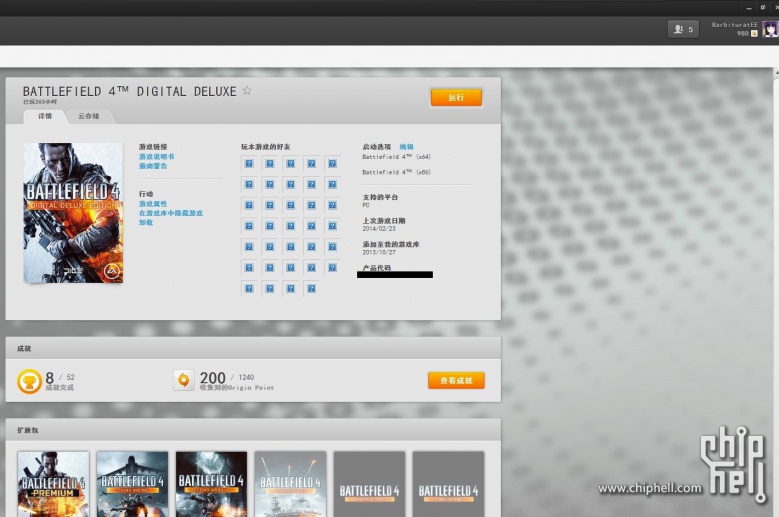The image size is (779, 517).
Task: Select first friend avatar in sixth row
Action: pos(249,268)
